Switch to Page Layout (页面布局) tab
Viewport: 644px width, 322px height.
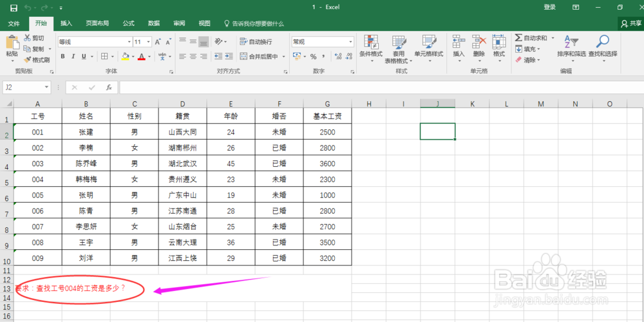coord(97,23)
